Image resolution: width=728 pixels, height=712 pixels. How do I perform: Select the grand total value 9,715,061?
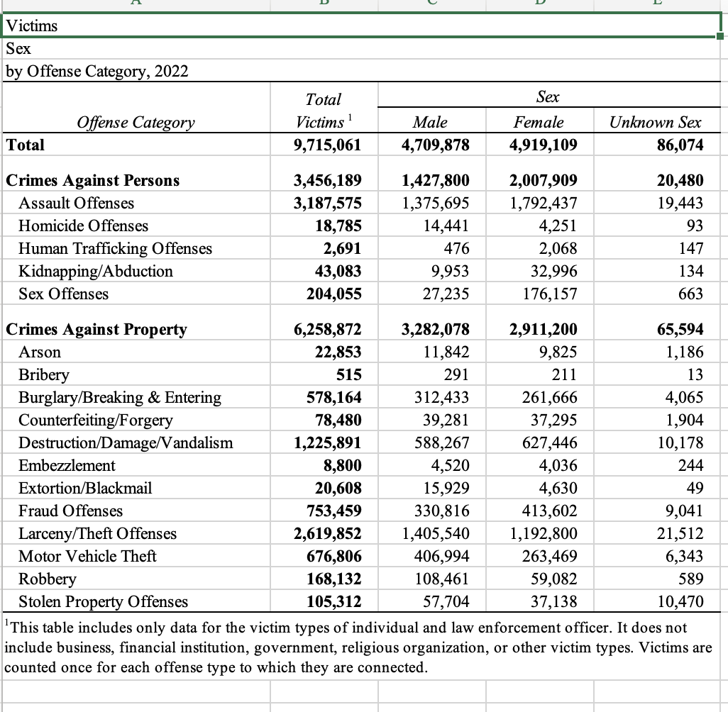[x=327, y=145]
